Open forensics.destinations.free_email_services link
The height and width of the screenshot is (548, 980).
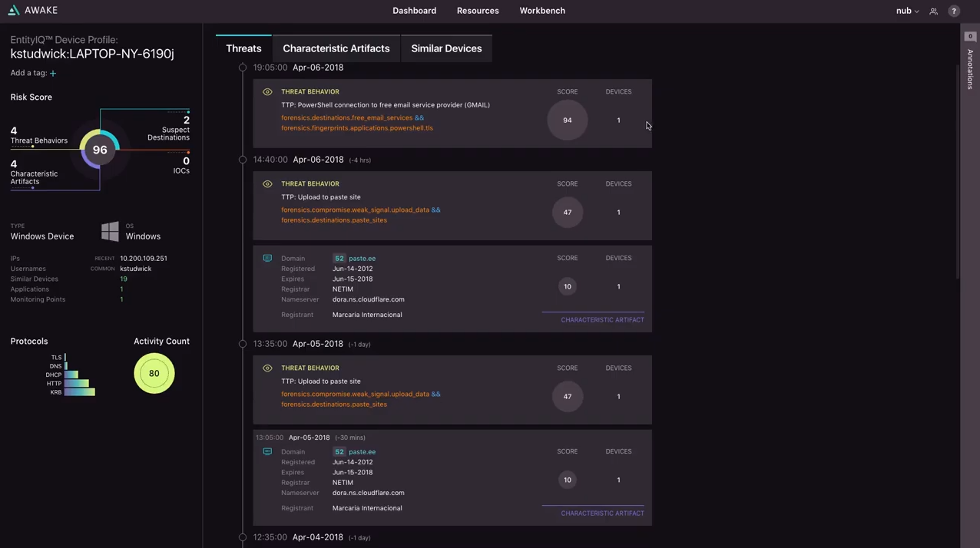[346, 118]
